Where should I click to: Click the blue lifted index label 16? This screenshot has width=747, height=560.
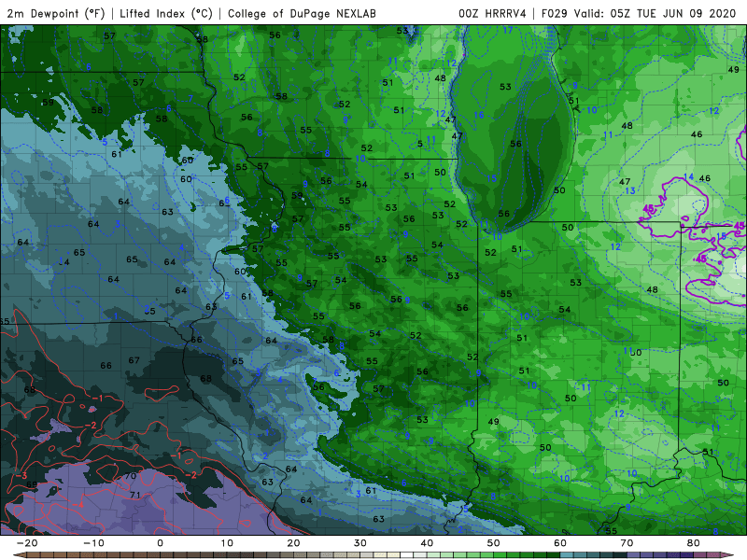click(479, 115)
